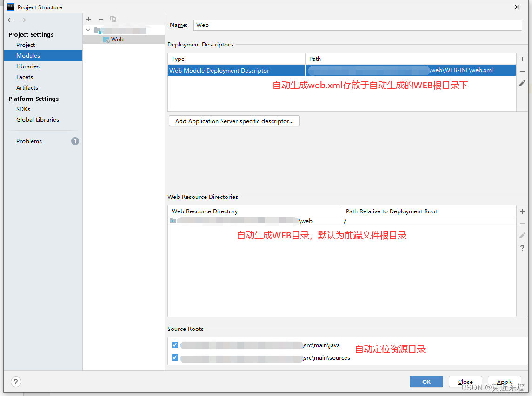This screenshot has height=396, width=532.
Task: Open the Artifacts section
Action: pos(27,87)
